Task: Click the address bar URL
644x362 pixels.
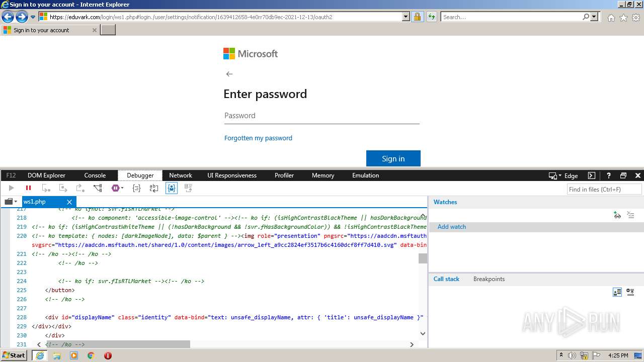Action: [x=191, y=17]
